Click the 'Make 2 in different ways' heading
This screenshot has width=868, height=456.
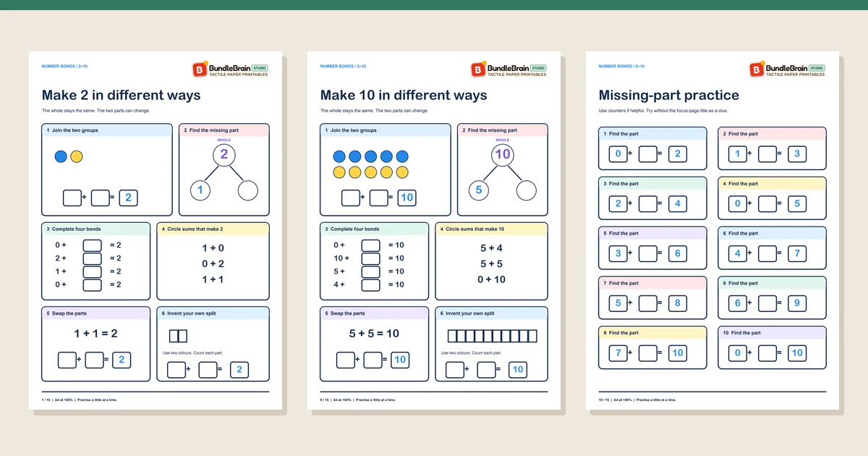tap(122, 96)
